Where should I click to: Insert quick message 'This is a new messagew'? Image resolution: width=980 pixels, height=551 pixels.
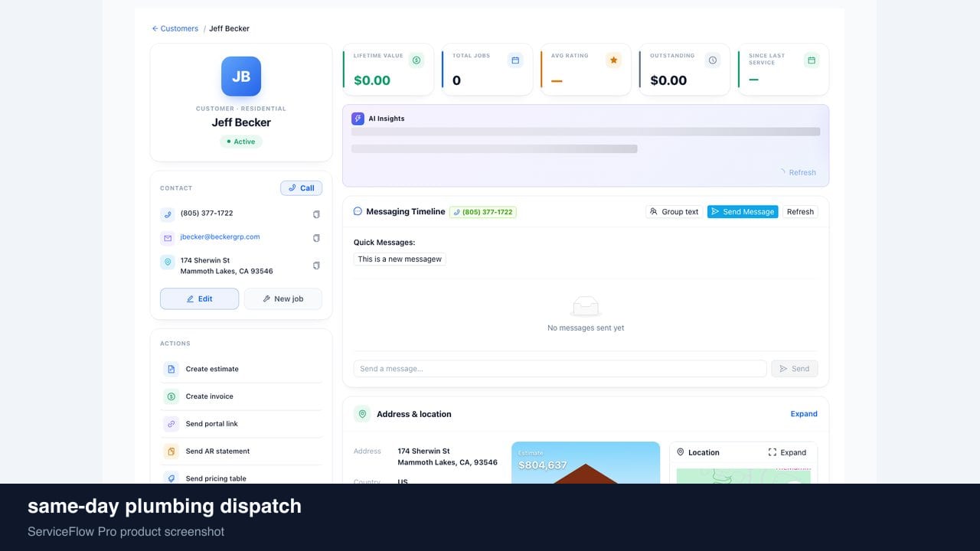click(x=400, y=259)
